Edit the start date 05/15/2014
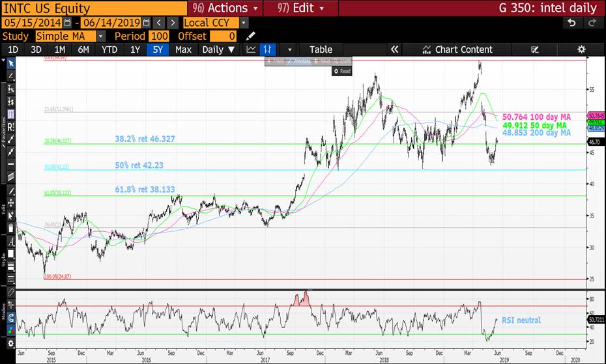Viewport: 606px width, 364px height. [x=33, y=23]
